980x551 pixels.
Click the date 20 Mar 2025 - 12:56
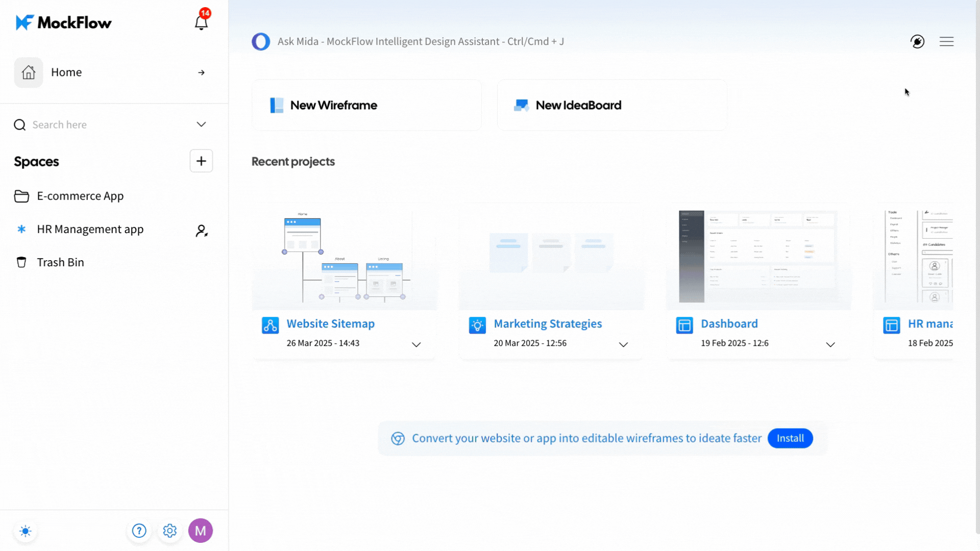[x=530, y=343]
